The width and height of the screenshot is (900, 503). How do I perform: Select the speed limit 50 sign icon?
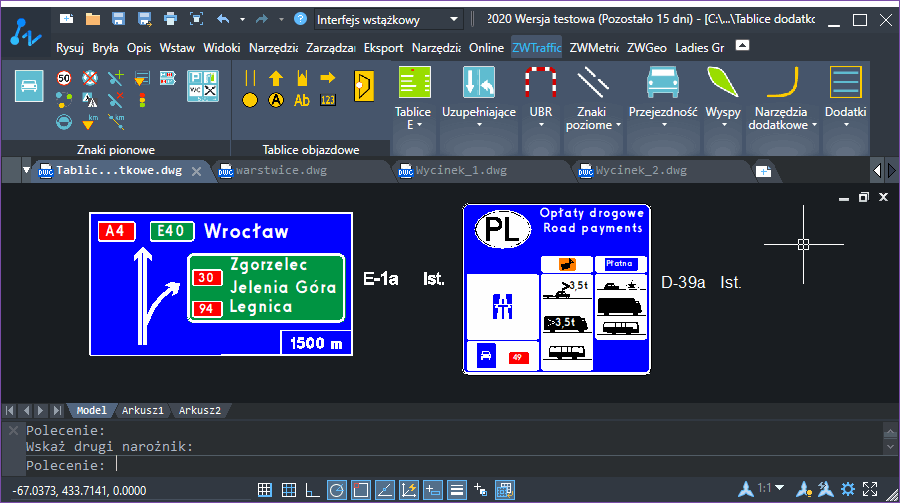pyautogui.click(x=64, y=78)
